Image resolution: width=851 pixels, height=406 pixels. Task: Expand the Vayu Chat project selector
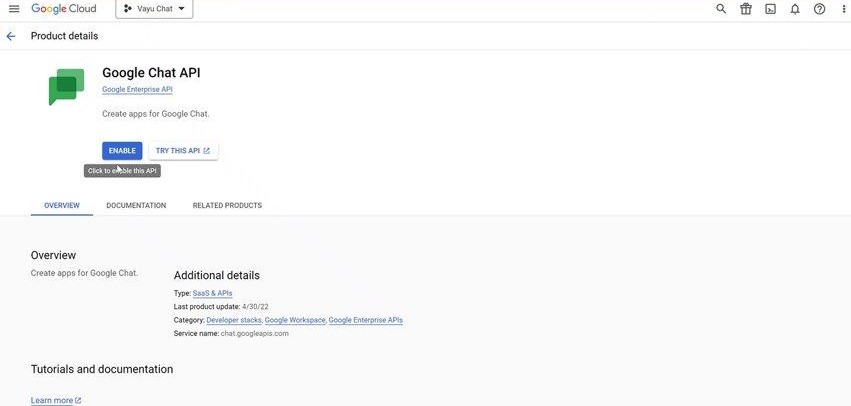pos(154,9)
